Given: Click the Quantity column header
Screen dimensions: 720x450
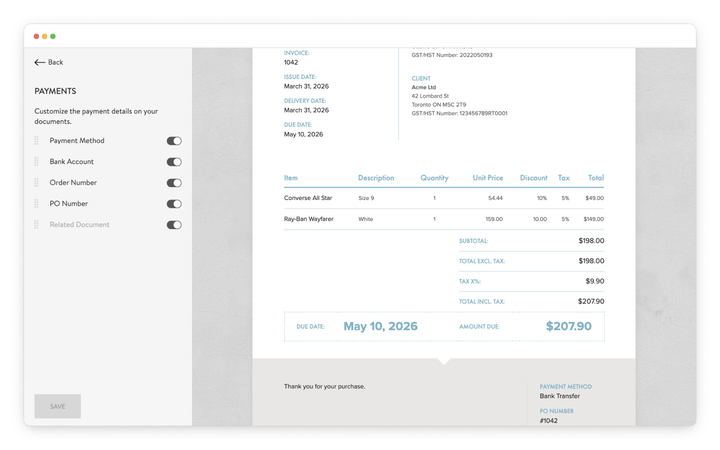Looking at the screenshot, I should pos(434,178).
